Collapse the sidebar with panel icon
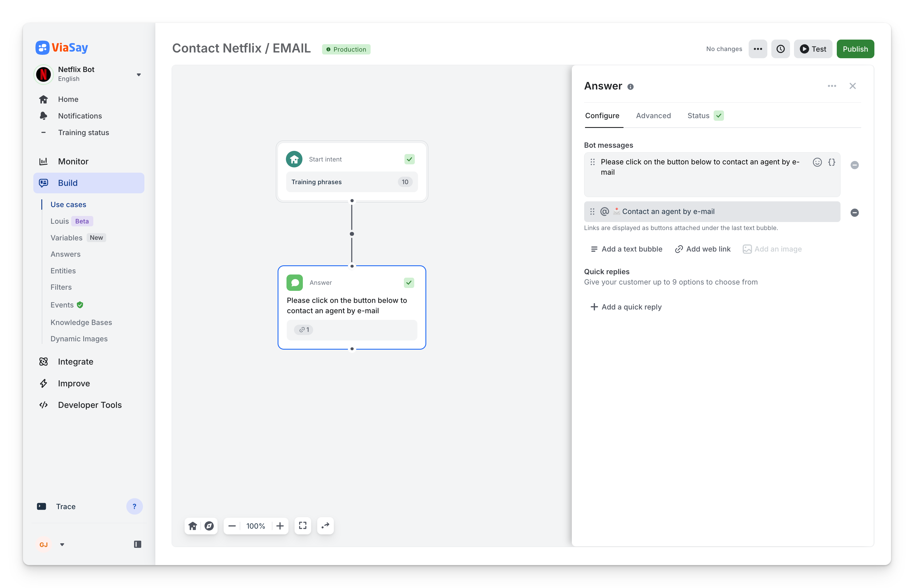Screen dimensions: 914x588 (138, 544)
